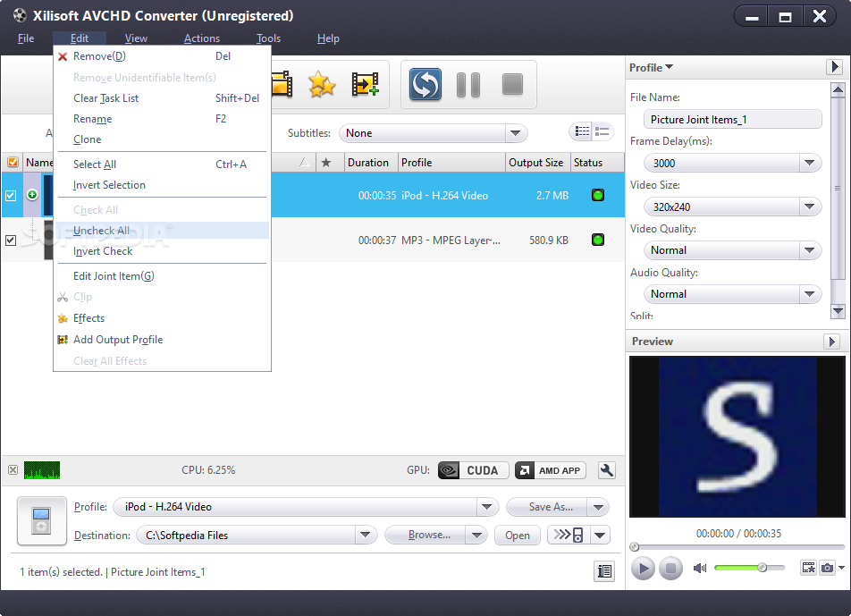Click the preview compare window icon
This screenshot has width=851, height=616.
pos(809,568)
